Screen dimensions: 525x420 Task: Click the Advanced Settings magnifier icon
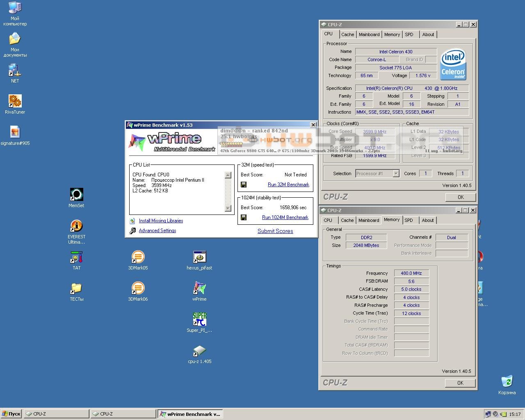[x=132, y=231]
